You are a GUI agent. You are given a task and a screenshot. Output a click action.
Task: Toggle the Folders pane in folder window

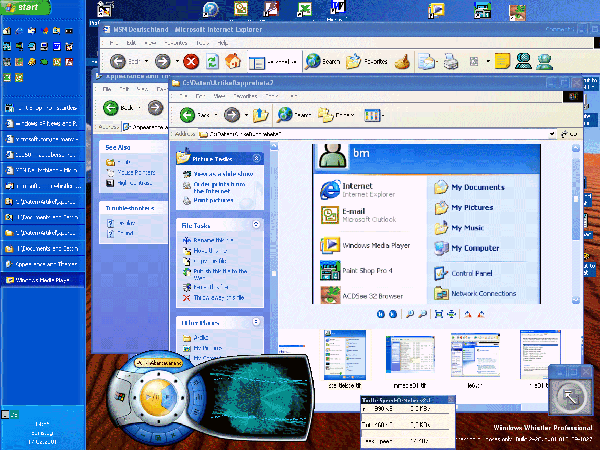point(336,115)
